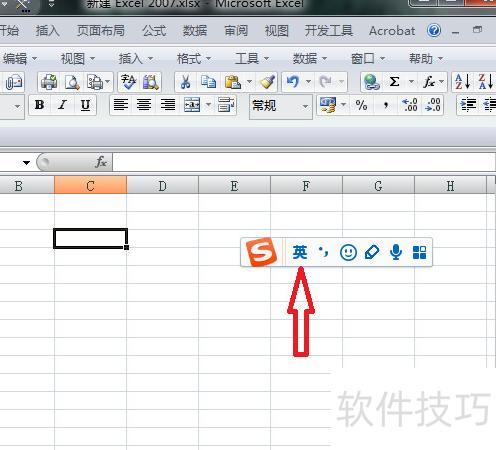Viewport: 496px width, 450px height.
Task: Sort descending Z to A
Action: click(486, 82)
